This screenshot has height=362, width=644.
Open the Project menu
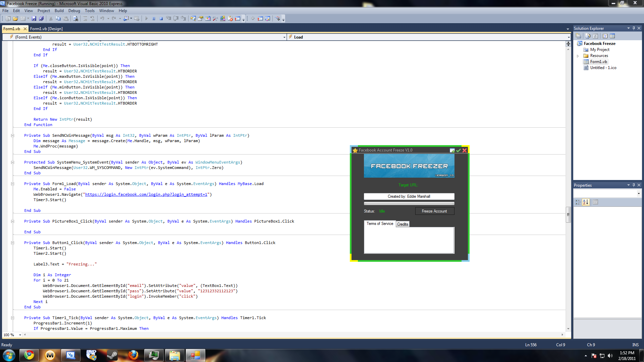[x=44, y=11]
